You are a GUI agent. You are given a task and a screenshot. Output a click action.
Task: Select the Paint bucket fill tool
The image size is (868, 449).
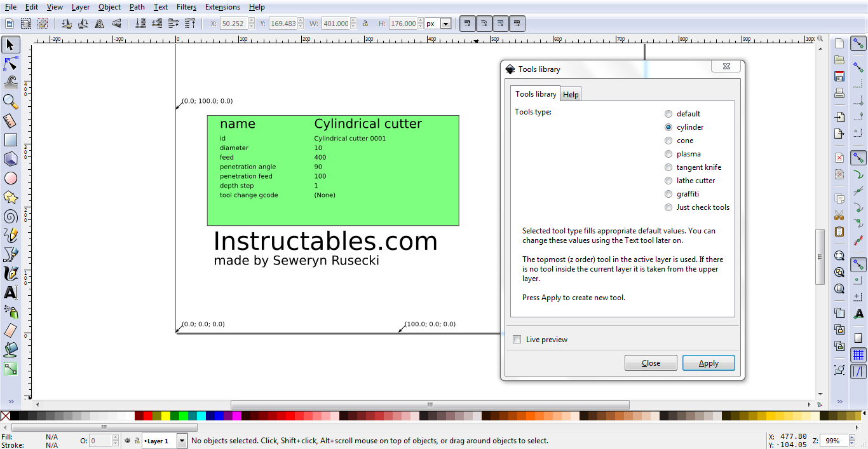10,350
